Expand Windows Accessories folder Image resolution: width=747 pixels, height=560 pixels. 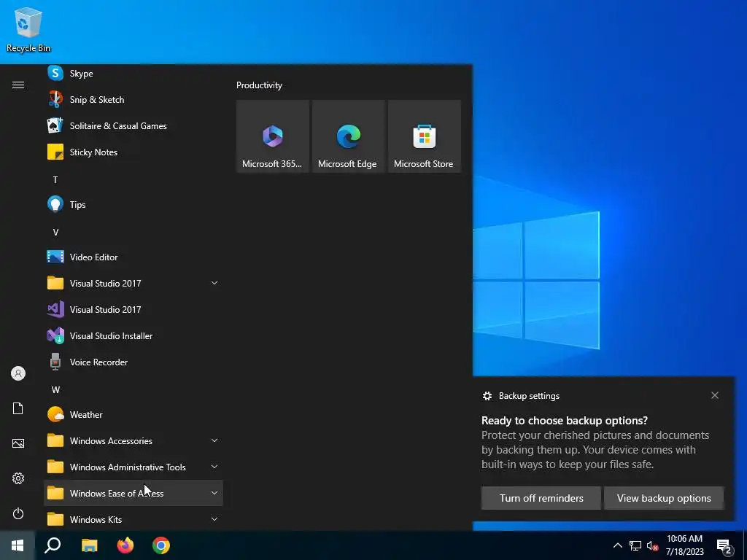(x=133, y=440)
